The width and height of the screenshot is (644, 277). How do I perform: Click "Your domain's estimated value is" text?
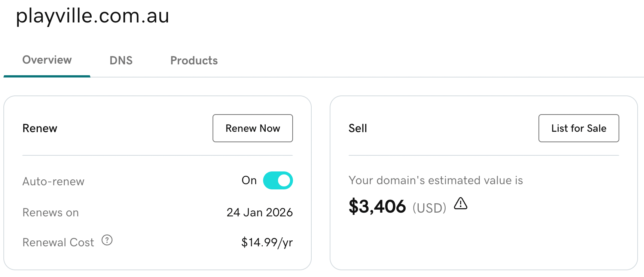click(436, 180)
